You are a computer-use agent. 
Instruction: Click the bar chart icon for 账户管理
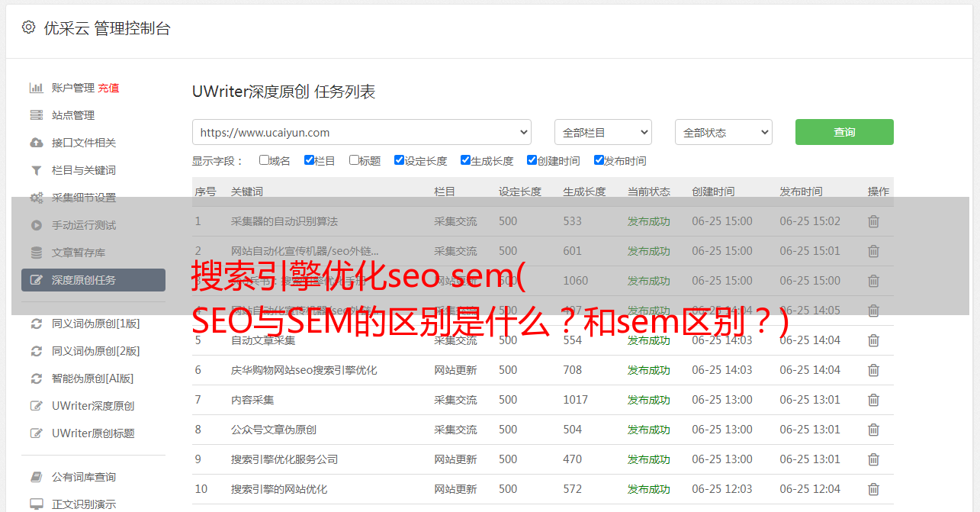[36, 88]
